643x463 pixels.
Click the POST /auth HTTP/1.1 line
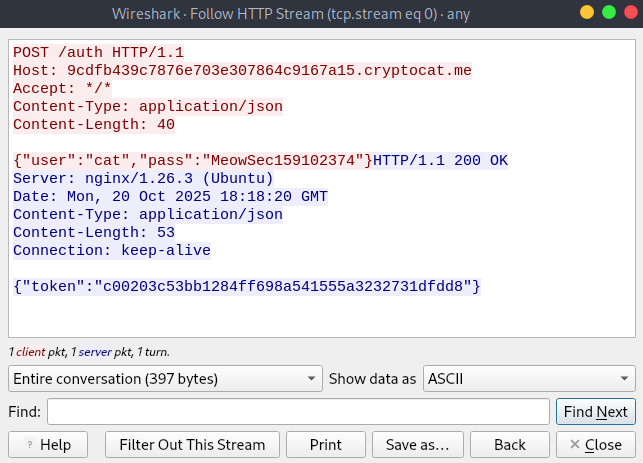pos(98,52)
